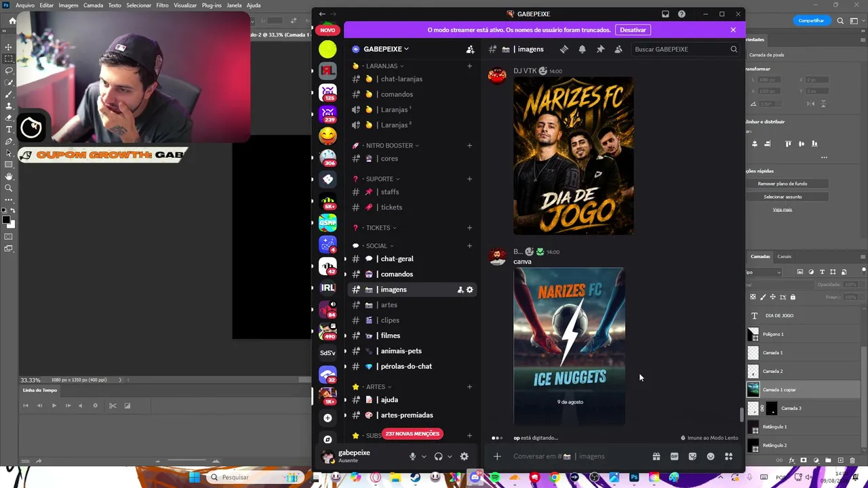Show pinned messages in Discord header
The image size is (868, 488).
pyautogui.click(x=600, y=49)
